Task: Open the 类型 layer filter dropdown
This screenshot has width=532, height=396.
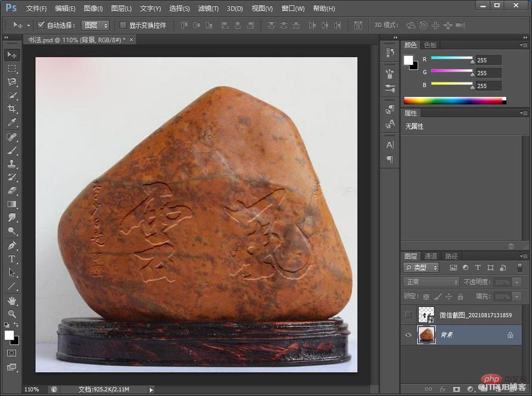Action: (421, 268)
